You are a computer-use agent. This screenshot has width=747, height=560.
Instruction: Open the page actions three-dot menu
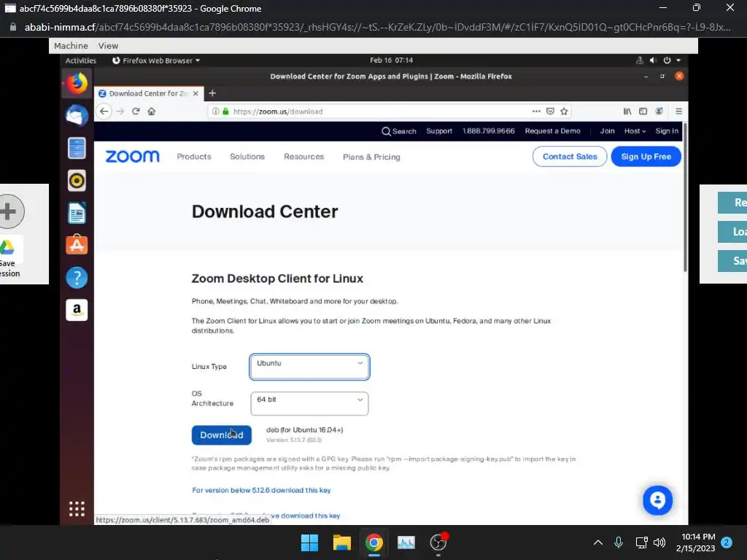pos(536,112)
